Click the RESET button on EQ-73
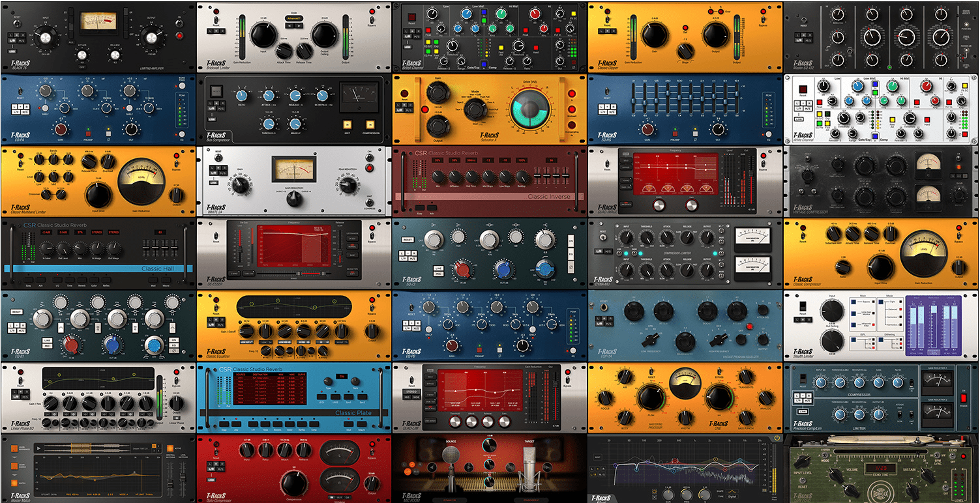This screenshot has height=503, width=980. click(x=408, y=240)
